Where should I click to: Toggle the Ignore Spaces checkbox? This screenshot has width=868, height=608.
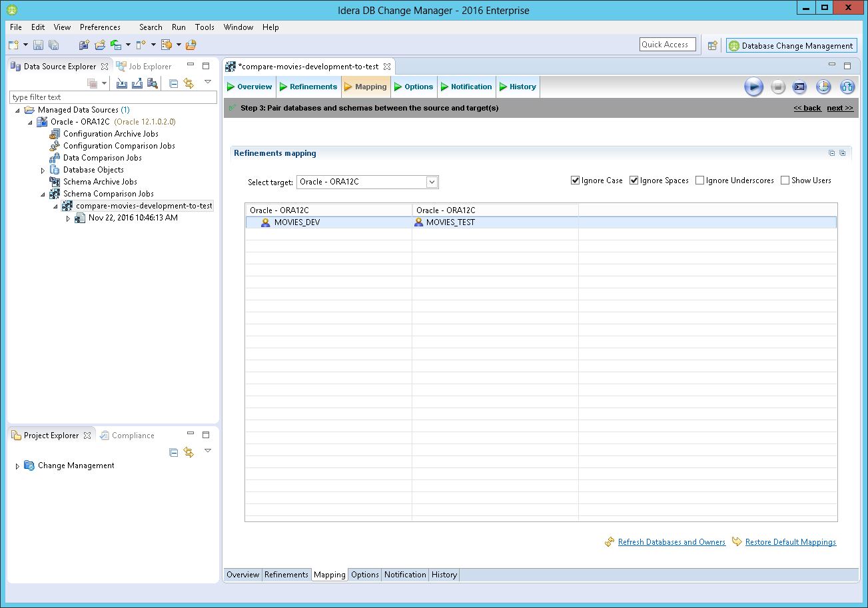coord(634,180)
